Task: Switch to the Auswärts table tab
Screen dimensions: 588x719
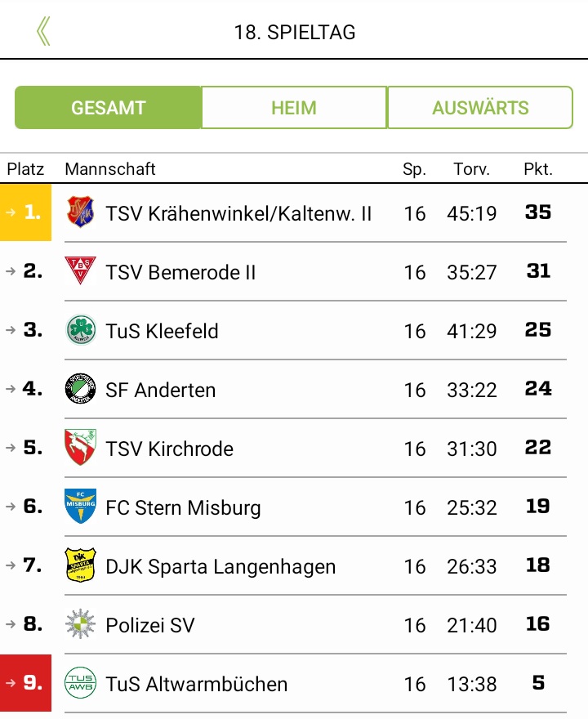Action: (480, 108)
